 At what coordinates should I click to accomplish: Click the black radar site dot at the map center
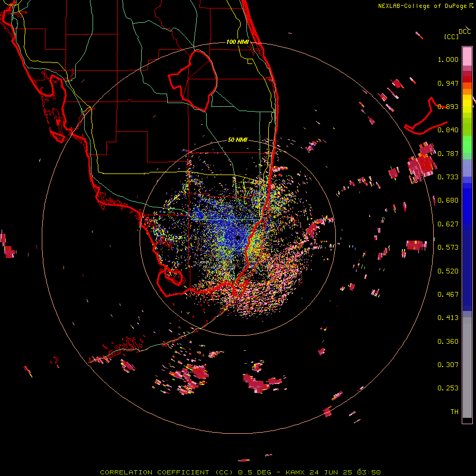tap(237, 237)
